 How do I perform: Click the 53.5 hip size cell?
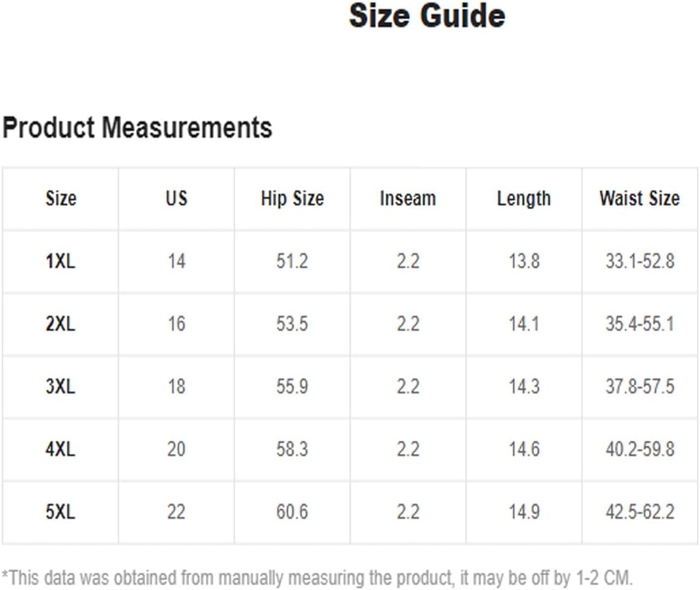(292, 324)
